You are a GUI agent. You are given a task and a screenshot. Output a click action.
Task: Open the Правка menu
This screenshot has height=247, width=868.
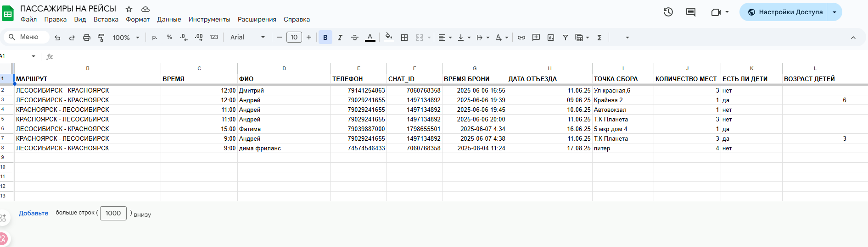coord(56,19)
